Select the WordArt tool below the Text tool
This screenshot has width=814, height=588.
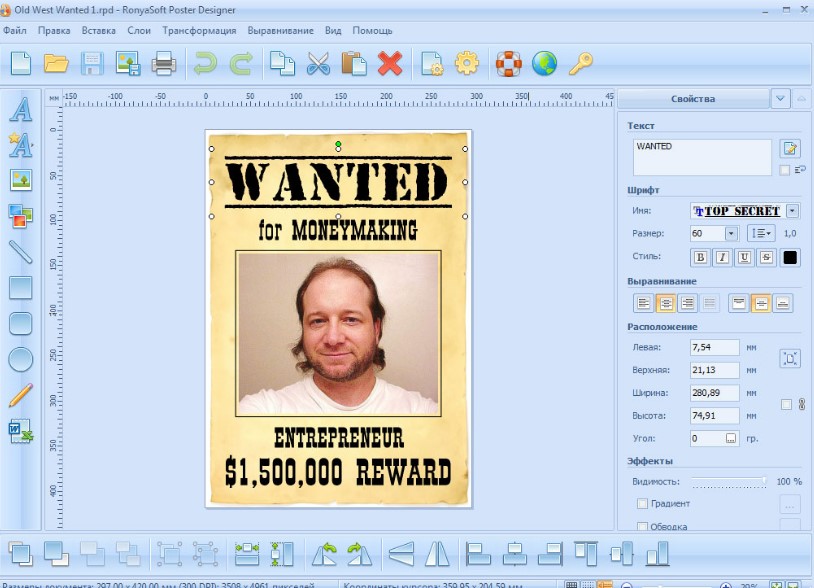(20, 145)
